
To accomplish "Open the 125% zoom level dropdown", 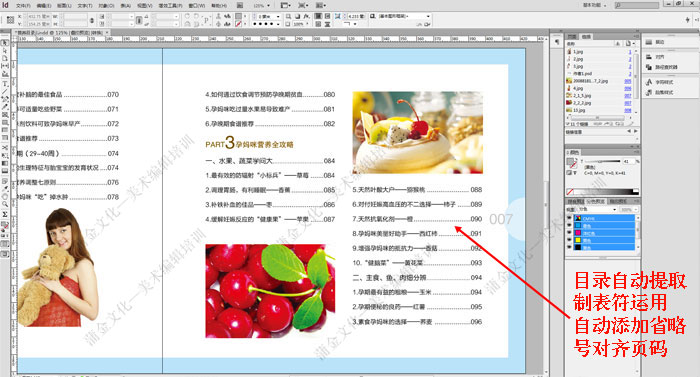I will tap(262, 6).
